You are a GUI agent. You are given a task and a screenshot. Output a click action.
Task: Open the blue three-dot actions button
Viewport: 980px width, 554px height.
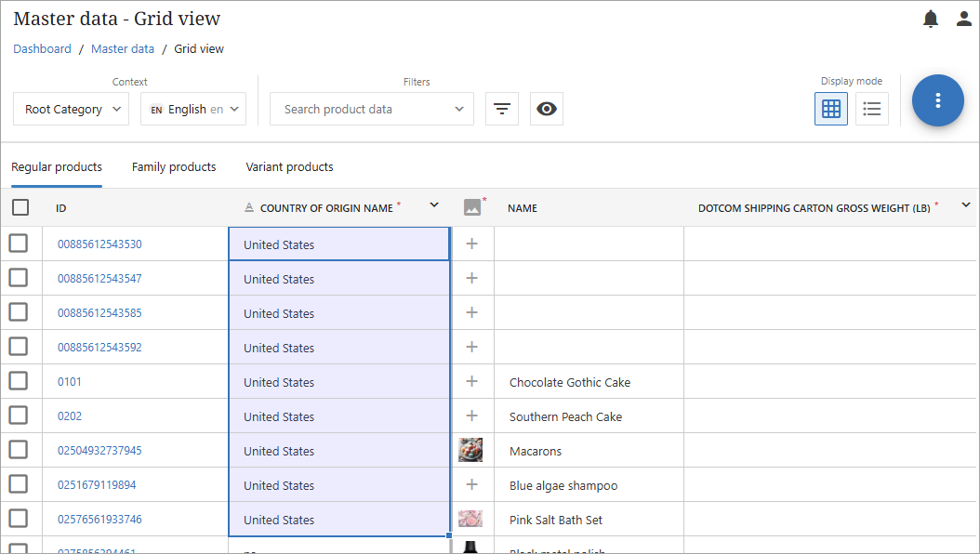click(937, 100)
